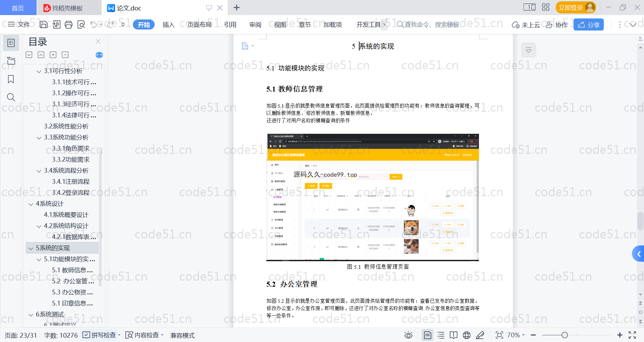
Task: Collapse 4系统设计 tree node
Action: pyautogui.click(x=31, y=204)
